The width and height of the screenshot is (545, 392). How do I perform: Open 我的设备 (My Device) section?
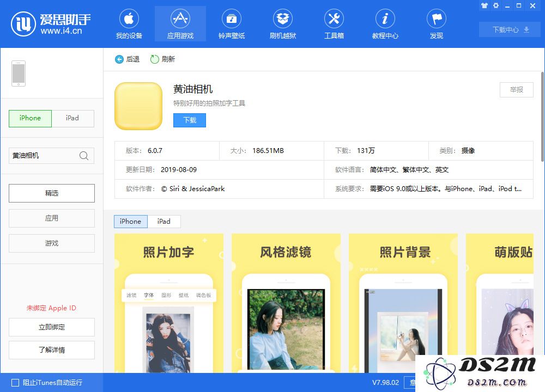pos(129,23)
